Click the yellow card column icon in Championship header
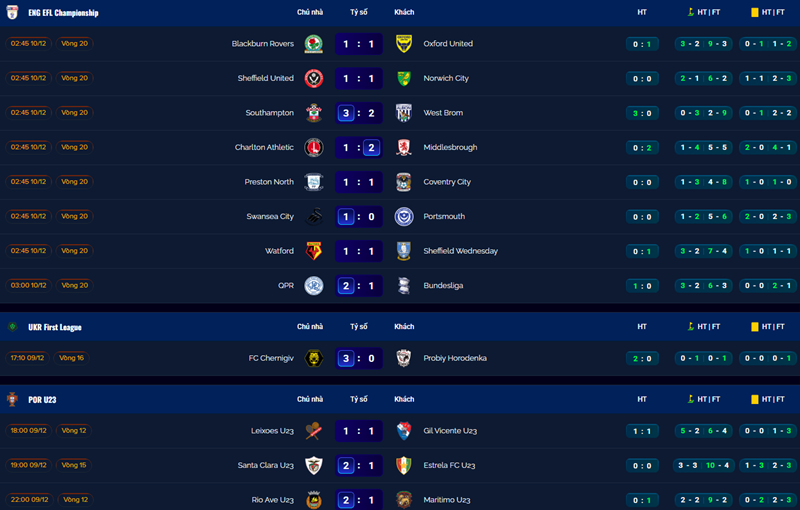Viewport: 800px width, 510px height. point(754,12)
